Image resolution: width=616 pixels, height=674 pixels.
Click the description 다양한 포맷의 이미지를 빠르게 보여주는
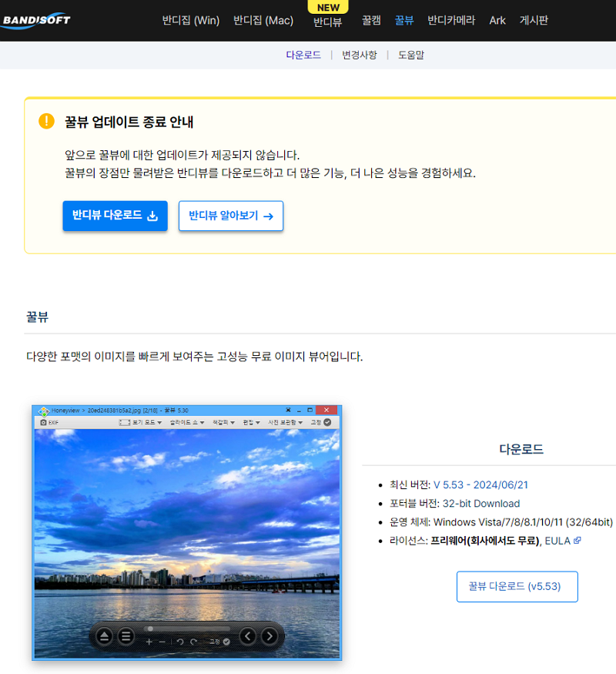tap(195, 357)
